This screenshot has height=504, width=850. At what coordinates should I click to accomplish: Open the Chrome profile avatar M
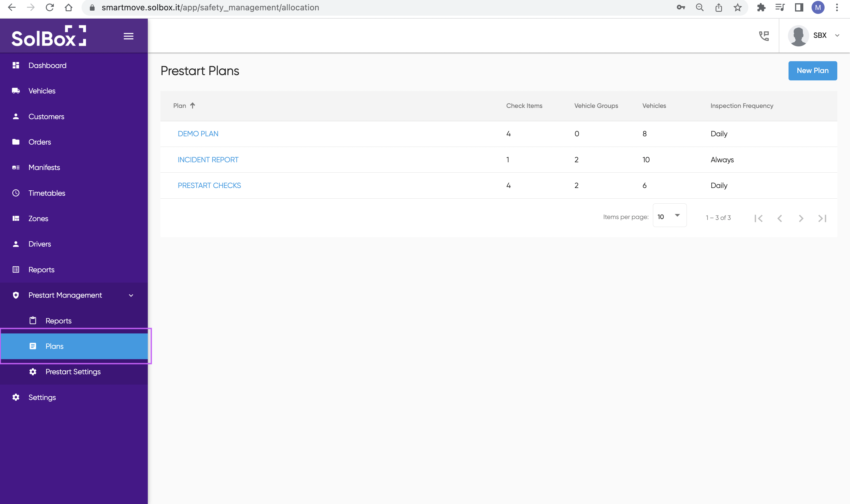pos(818,7)
